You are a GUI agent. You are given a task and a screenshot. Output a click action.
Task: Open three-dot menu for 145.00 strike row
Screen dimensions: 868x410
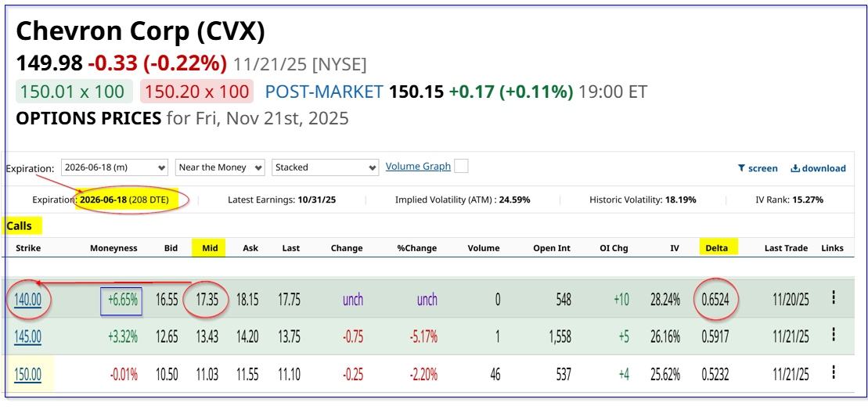pos(834,336)
